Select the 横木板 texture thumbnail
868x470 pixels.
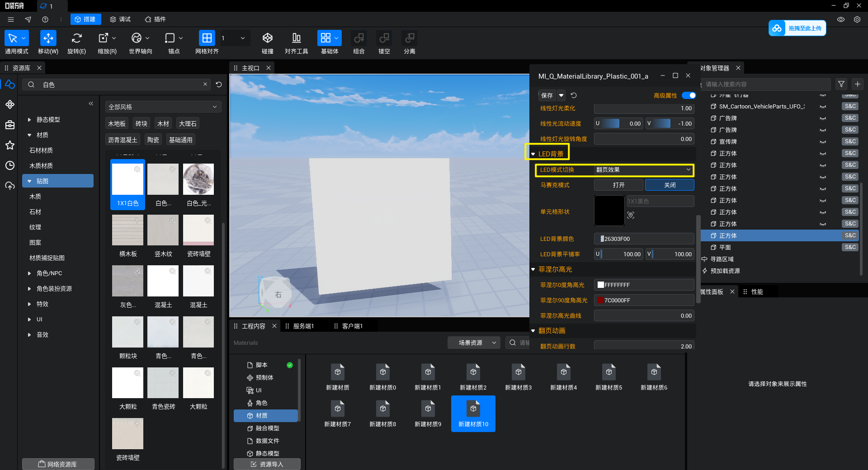point(128,230)
